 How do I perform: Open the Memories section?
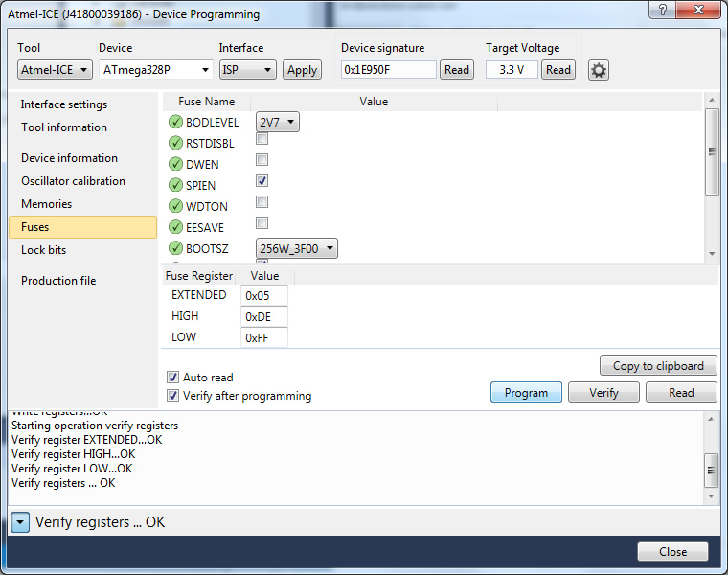click(47, 204)
